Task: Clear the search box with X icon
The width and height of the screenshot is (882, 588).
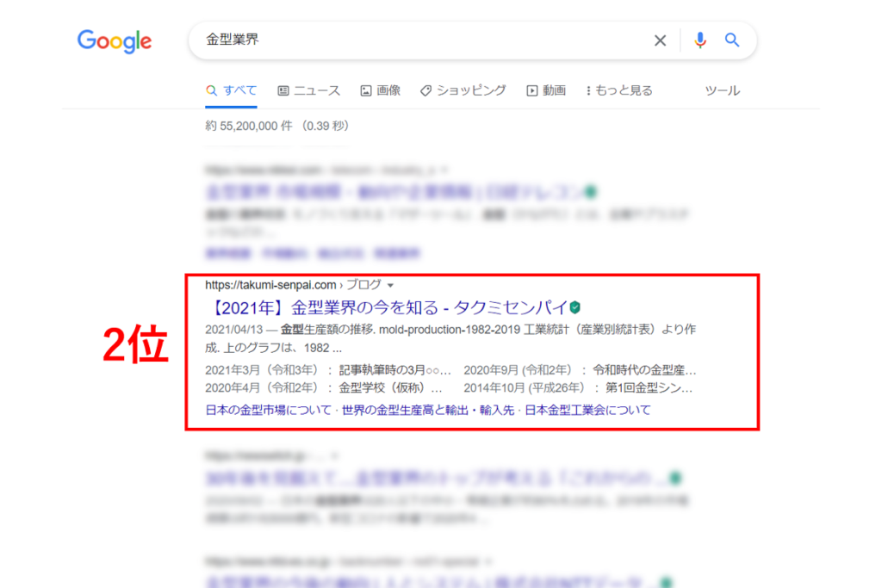Action: [660, 40]
